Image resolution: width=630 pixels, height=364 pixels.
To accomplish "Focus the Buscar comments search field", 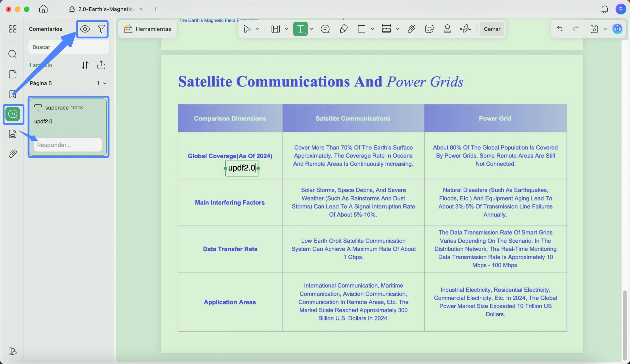I will pos(68,47).
